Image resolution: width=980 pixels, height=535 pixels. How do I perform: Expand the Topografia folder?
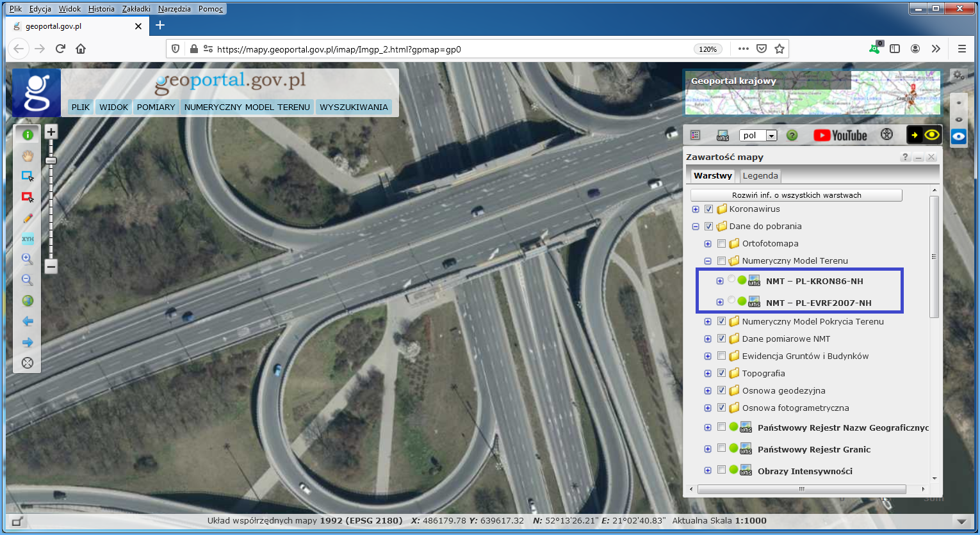tap(708, 374)
